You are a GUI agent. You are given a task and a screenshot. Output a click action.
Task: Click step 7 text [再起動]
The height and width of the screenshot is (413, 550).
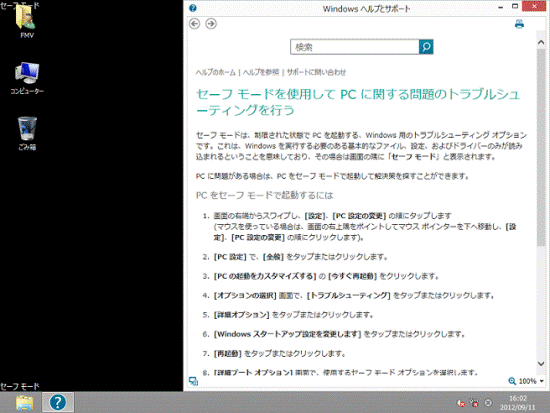coord(227,353)
